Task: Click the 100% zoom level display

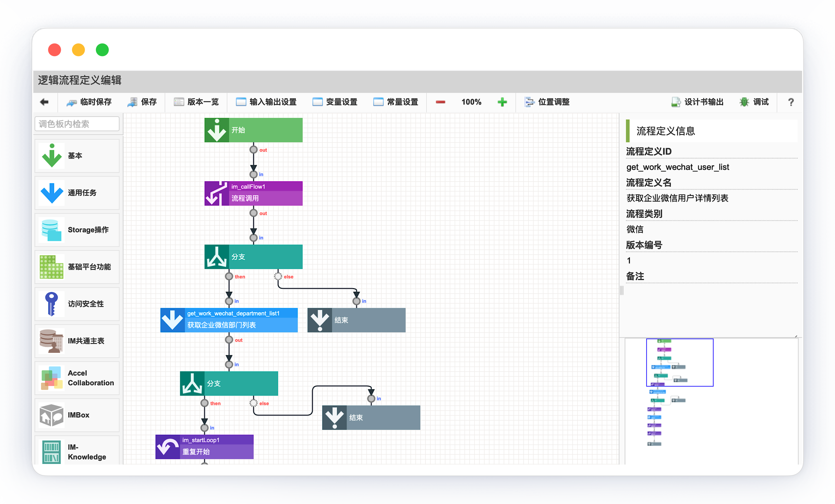Action: tap(471, 102)
